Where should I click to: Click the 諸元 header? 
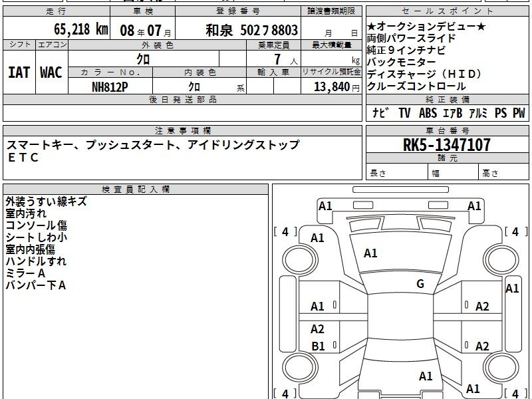448,158
